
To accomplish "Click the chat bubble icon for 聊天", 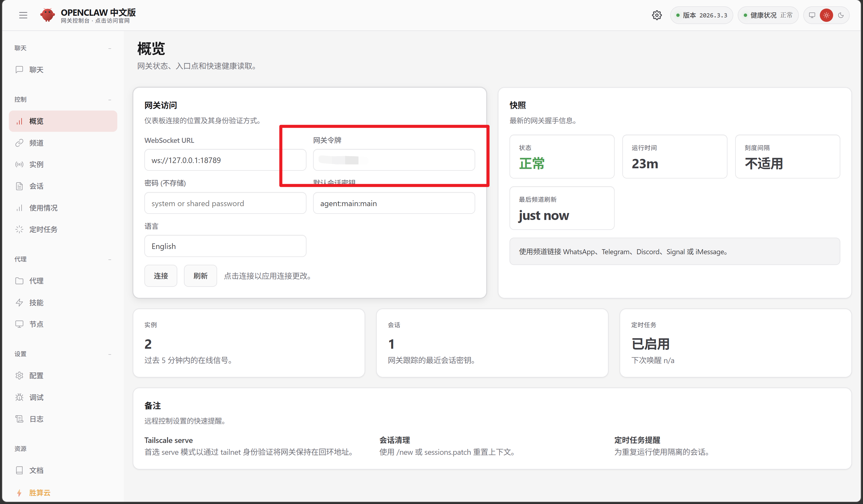I will pos(19,69).
